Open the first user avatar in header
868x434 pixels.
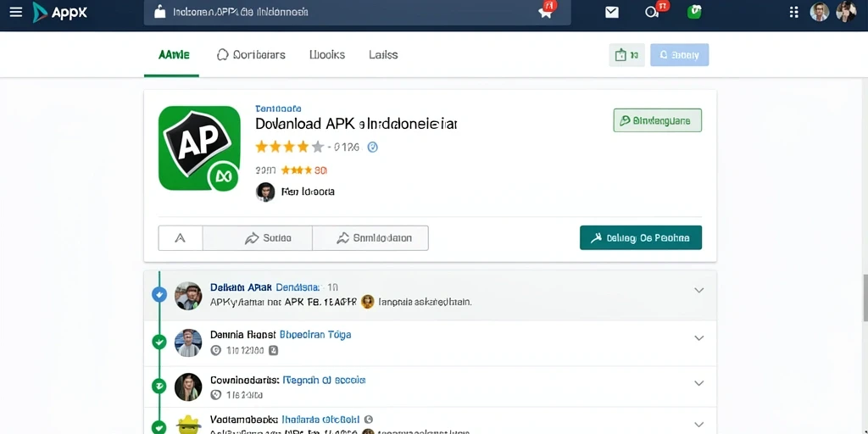point(820,12)
